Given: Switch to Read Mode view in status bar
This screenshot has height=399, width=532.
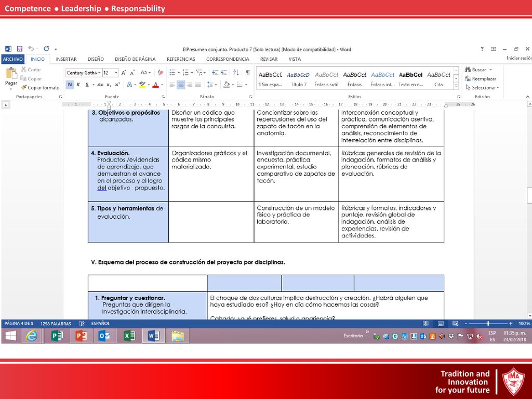Looking at the screenshot, I should [x=426, y=324].
